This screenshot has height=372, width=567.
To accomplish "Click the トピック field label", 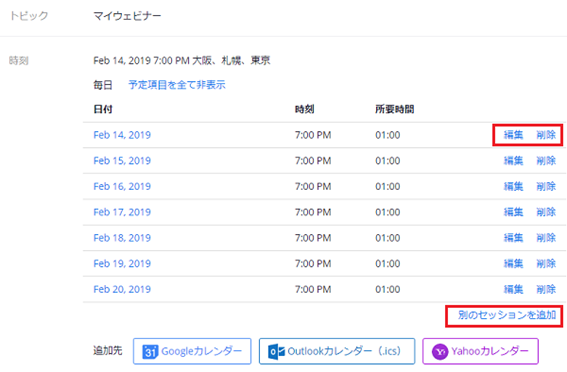I will click(29, 16).
